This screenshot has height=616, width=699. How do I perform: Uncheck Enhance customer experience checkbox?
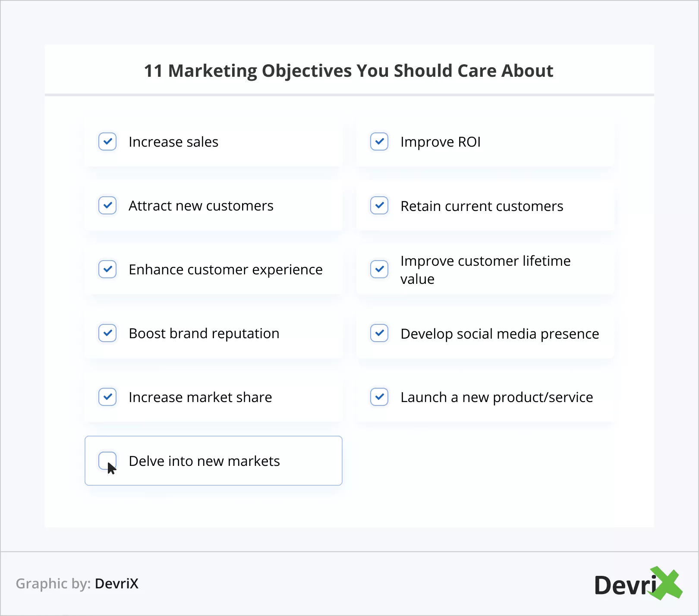[x=107, y=269]
